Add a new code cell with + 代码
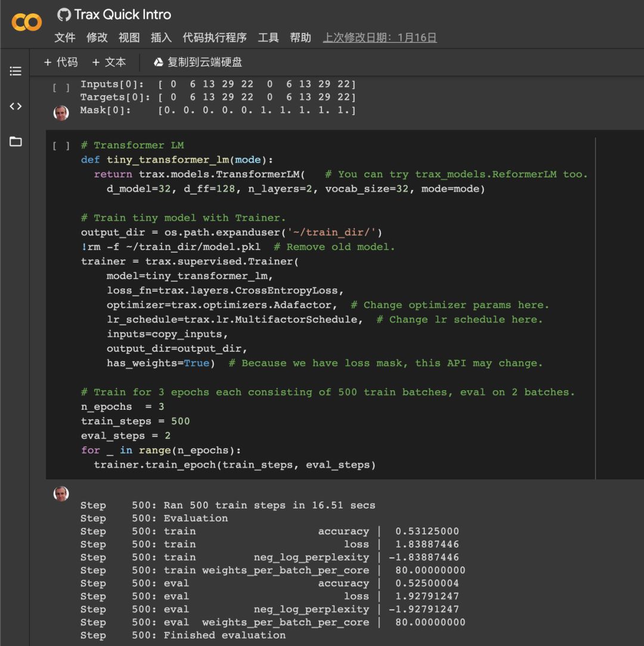 (x=61, y=63)
